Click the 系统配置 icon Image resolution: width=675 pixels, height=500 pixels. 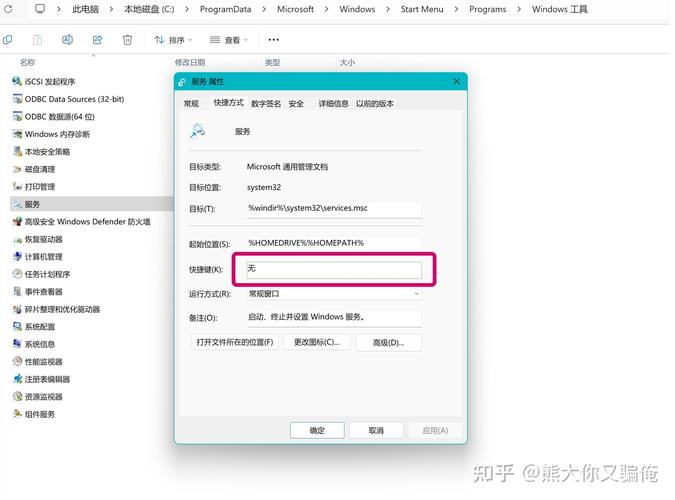(x=17, y=326)
